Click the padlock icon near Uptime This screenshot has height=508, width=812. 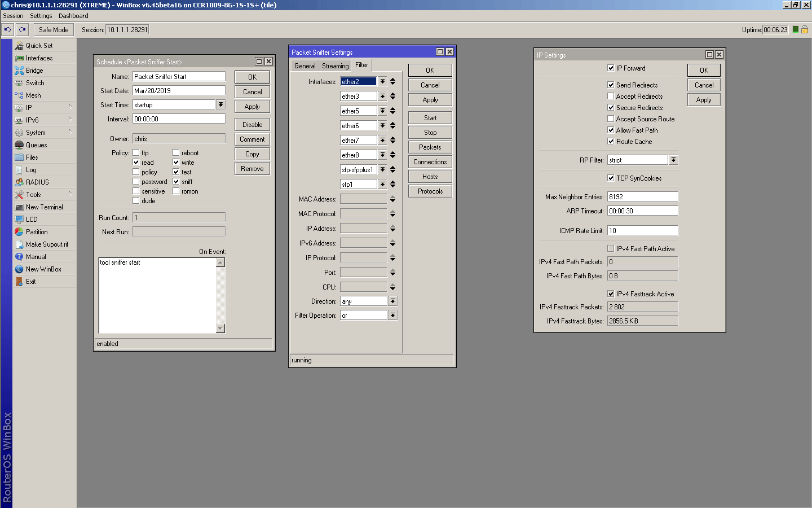pos(805,29)
